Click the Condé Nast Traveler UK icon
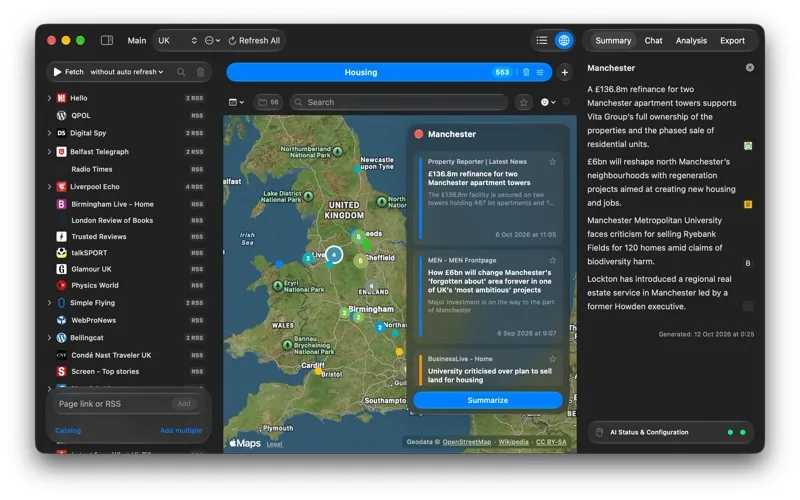This screenshot has height=500, width=800. pos(61,355)
